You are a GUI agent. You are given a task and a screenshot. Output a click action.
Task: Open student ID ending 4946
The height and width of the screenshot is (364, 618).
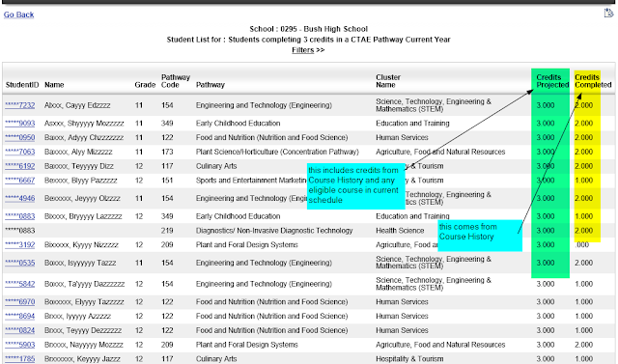[x=20, y=198]
